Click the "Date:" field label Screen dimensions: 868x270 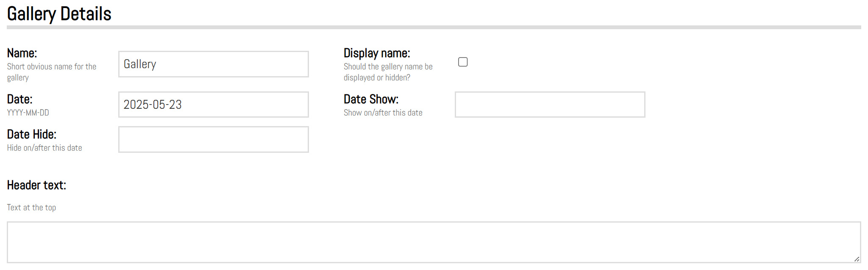tap(20, 99)
